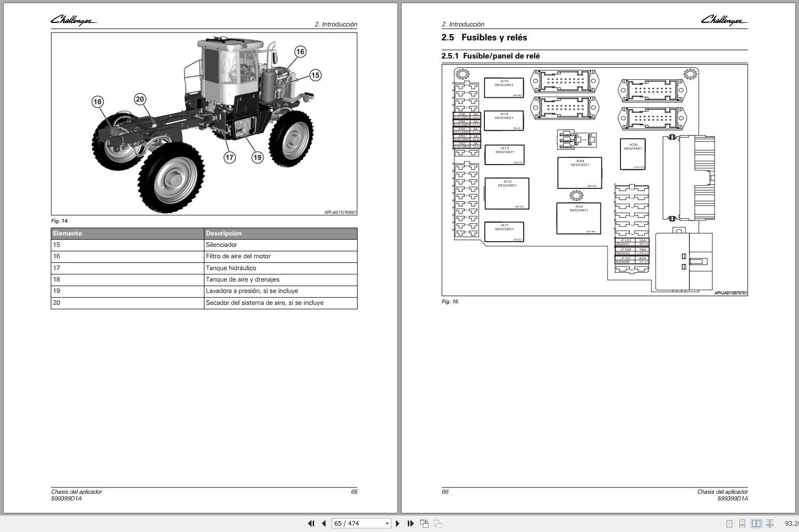Viewport: 799px width, 532px height.
Task: Click callout 15 on the tractor figure
Action: 315,75
